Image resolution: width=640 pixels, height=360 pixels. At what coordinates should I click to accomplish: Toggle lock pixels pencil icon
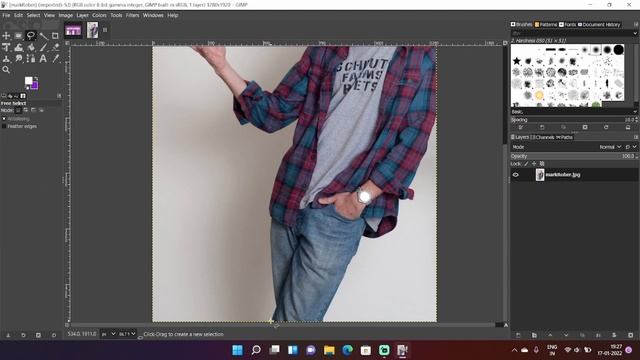click(x=526, y=164)
